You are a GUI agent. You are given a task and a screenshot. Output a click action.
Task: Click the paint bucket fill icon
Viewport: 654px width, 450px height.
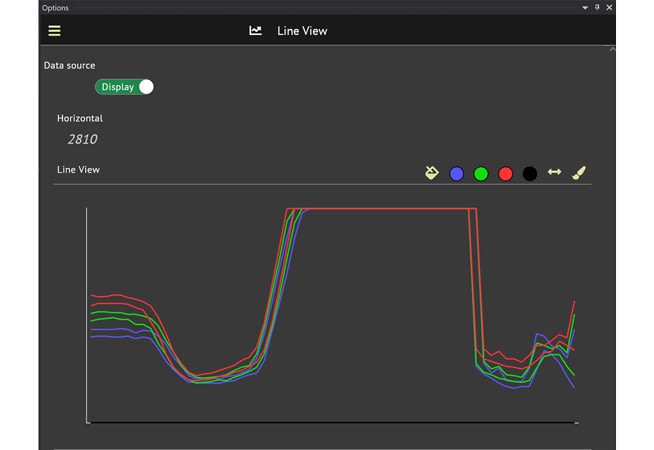[432, 173]
